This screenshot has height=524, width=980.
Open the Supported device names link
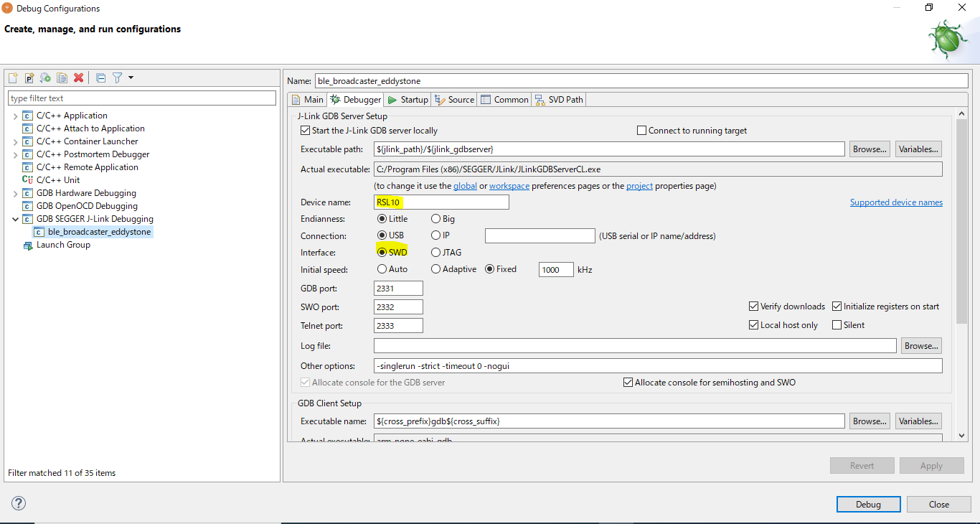pyautogui.click(x=896, y=202)
